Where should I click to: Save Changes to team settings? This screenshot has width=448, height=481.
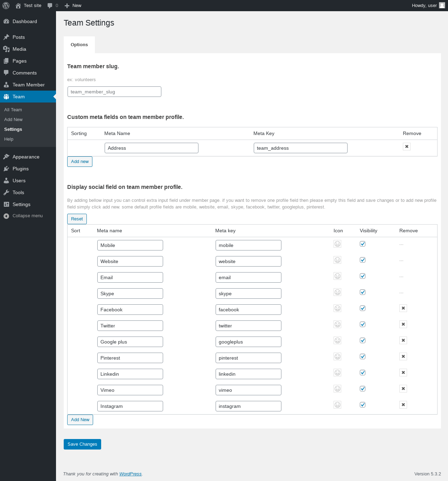(x=82, y=444)
